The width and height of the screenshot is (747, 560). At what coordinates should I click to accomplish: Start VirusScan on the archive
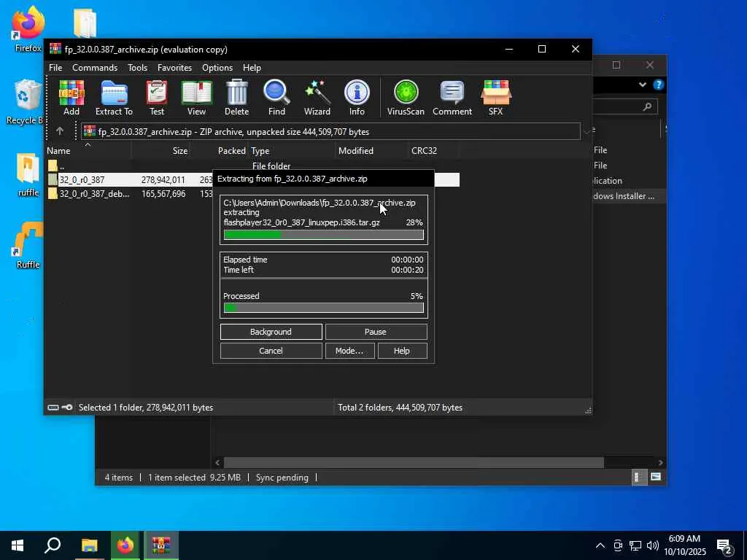click(406, 97)
